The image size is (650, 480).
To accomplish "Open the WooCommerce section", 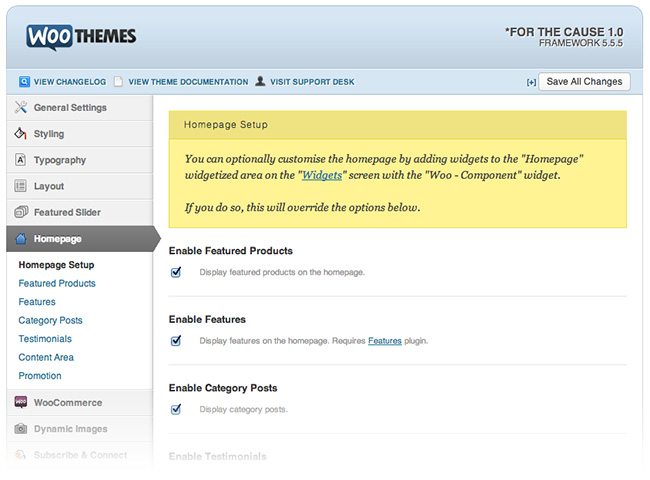I will pyautogui.click(x=80, y=402).
